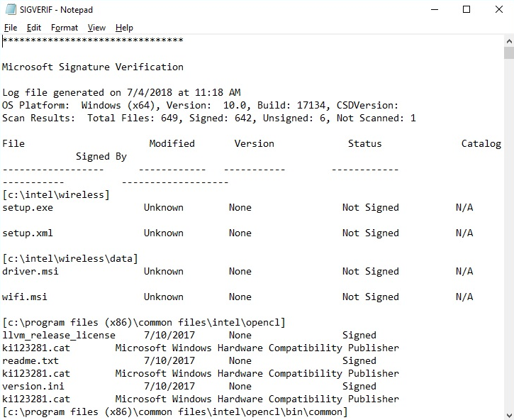Click the vertical scrollbar down arrow
The image size is (514, 420).
tap(508, 414)
